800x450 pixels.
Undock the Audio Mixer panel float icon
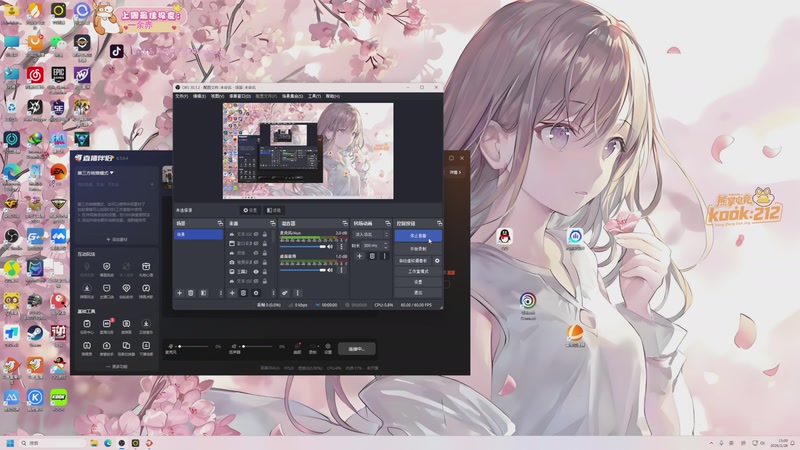click(345, 223)
